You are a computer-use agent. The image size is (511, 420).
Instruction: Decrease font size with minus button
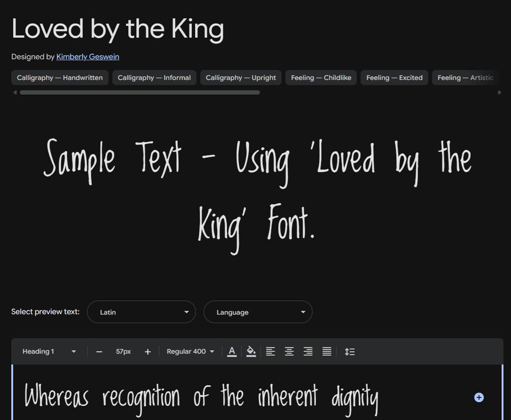(x=99, y=352)
